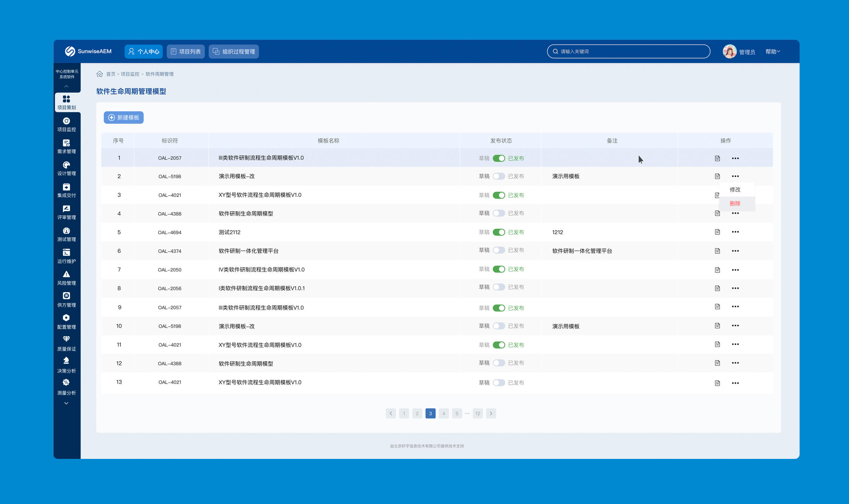The width and height of the screenshot is (849, 504).
Task: Focus the keyword search field
Action: 629,51
